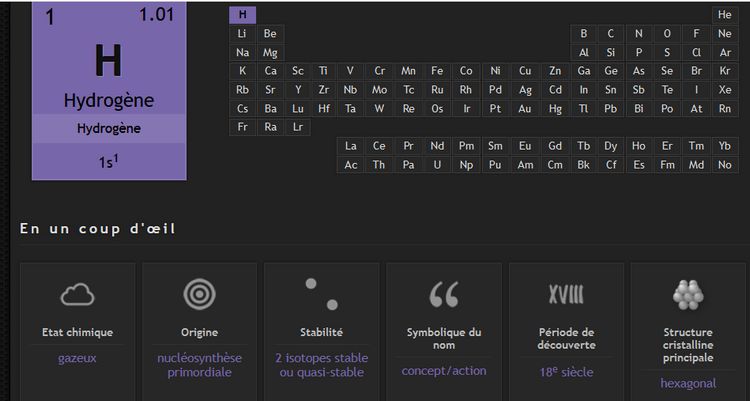
Task: Open the gazeux link
Action: (77, 358)
